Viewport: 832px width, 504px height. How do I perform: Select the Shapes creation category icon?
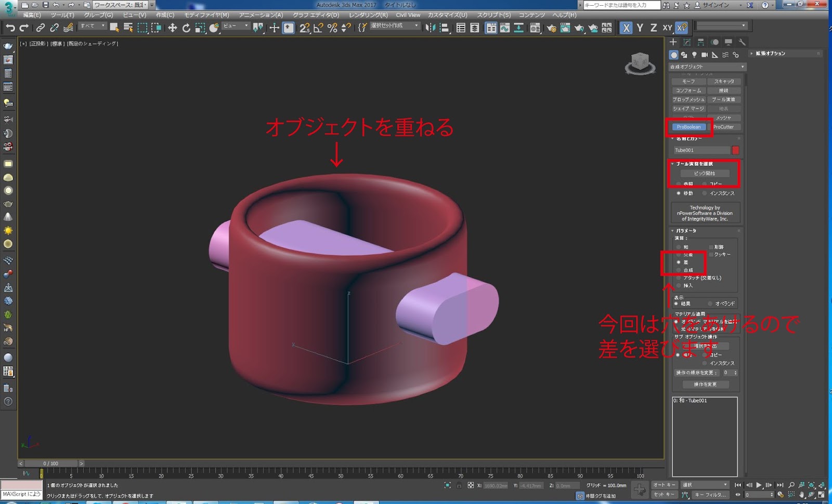[x=684, y=55]
